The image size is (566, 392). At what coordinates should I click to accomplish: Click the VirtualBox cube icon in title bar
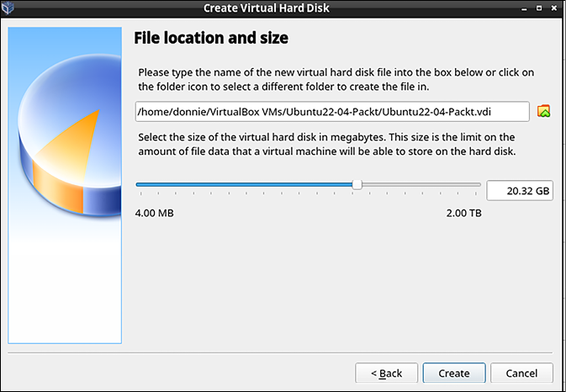(x=8, y=8)
